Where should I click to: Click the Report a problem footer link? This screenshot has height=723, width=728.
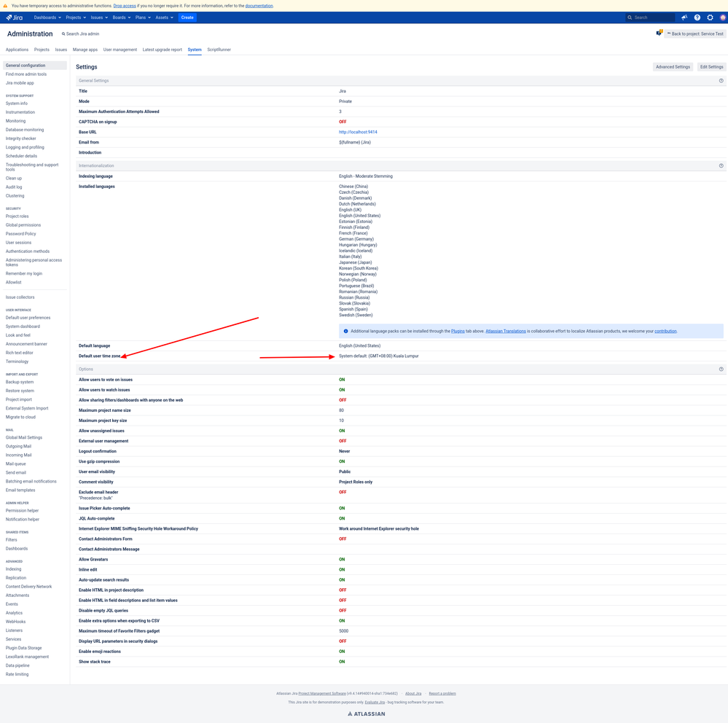[x=442, y=694]
